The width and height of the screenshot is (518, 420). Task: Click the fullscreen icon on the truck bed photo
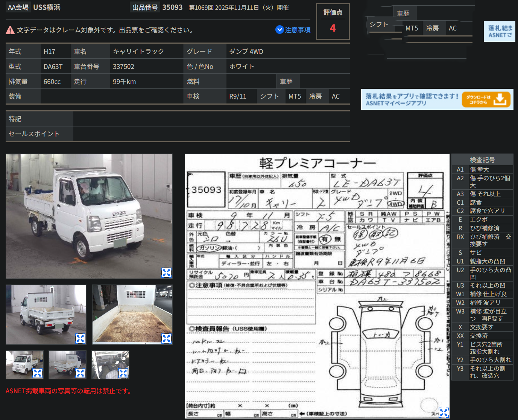coord(167,338)
